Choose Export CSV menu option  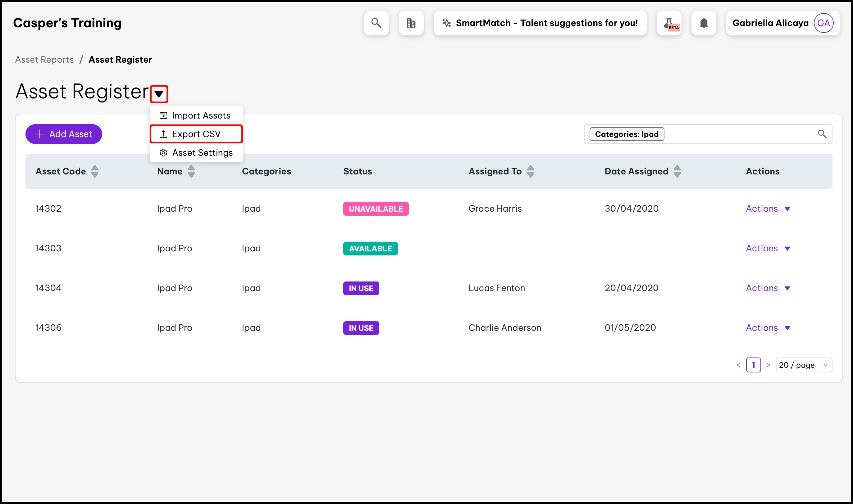tap(196, 134)
